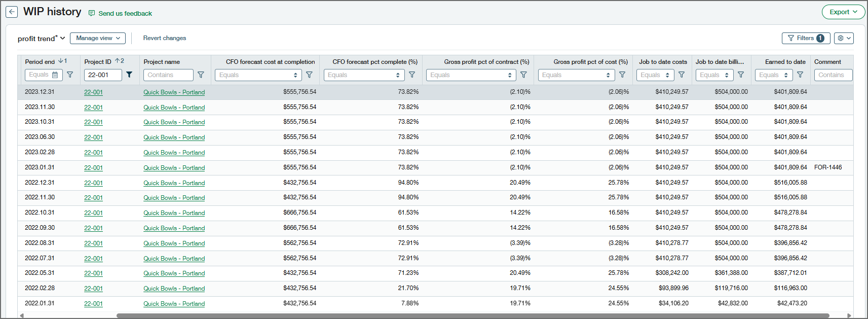Open project 22-001 link for 2023.12.31
This screenshot has width=868, height=319.
point(93,92)
